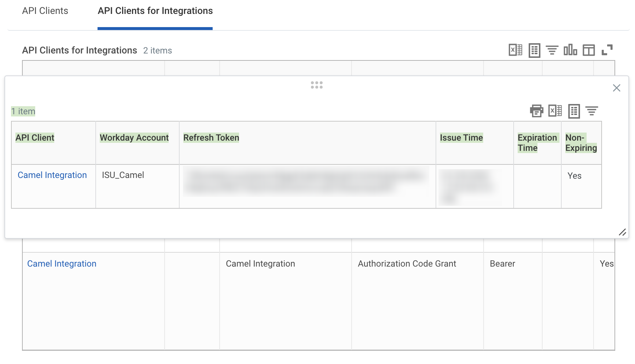
Task: Print the popup table via printer icon
Action: pos(537,111)
